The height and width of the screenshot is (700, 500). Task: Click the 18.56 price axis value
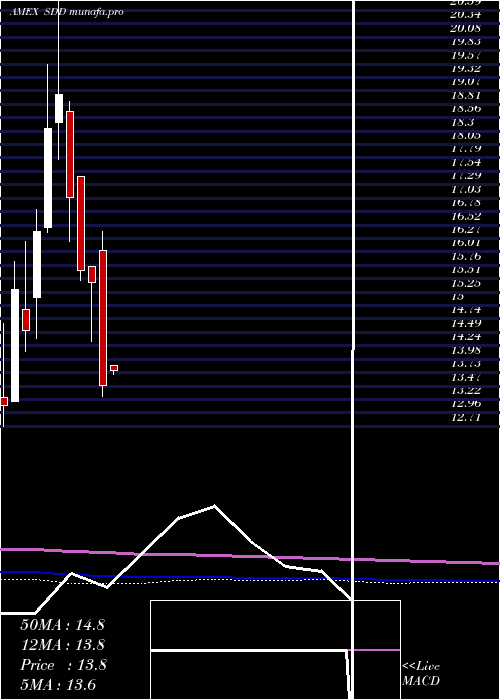tap(466, 108)
